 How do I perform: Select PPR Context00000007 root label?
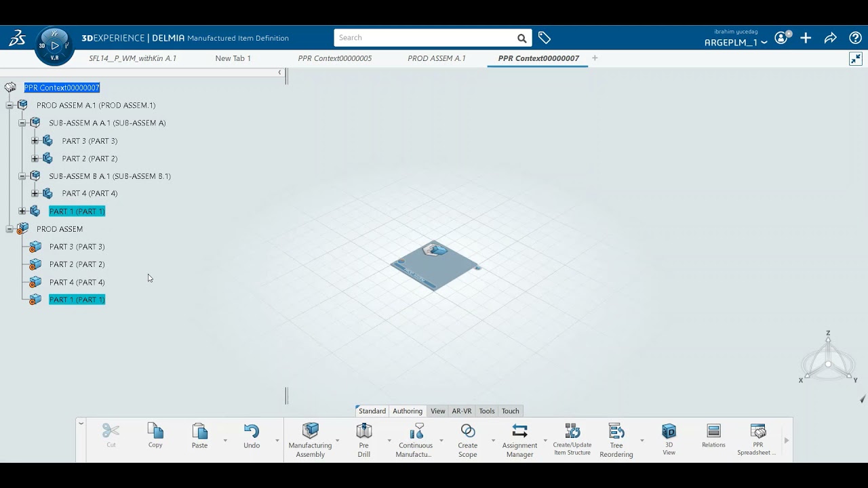click(62, 87)
